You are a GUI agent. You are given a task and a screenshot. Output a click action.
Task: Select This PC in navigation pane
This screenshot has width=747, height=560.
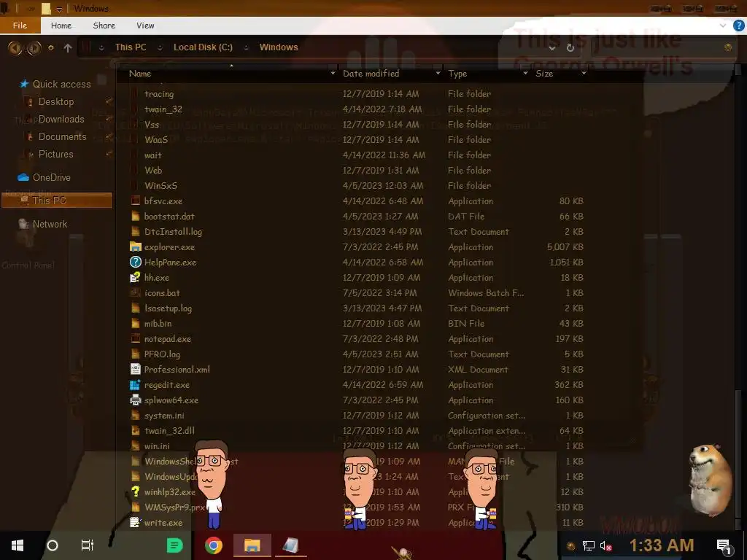(57, 201)
